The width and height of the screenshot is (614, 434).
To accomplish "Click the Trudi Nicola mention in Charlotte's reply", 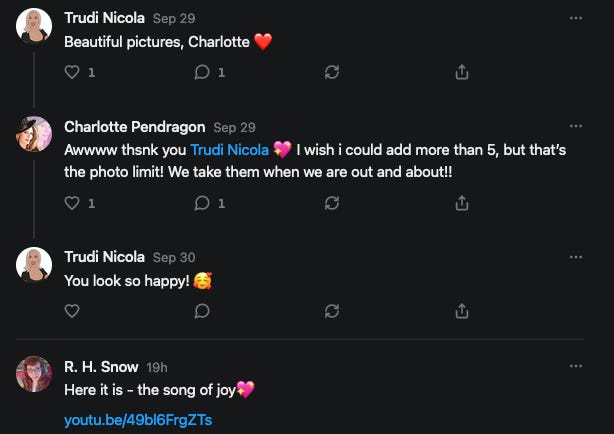I will pos(229,150).
